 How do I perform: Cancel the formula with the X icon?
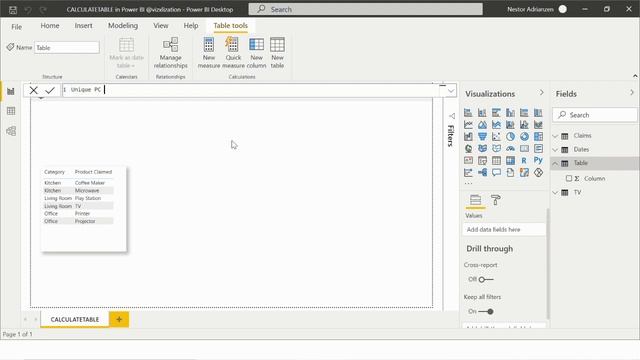tap(33, 90)
